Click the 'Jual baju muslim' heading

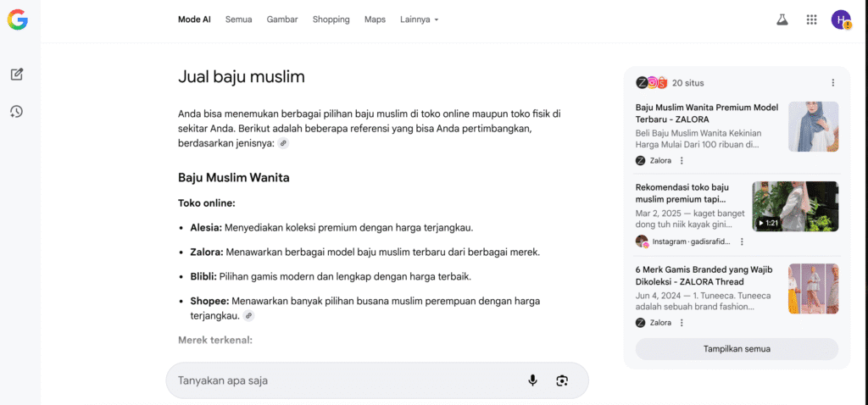click(x=242, y=77)
